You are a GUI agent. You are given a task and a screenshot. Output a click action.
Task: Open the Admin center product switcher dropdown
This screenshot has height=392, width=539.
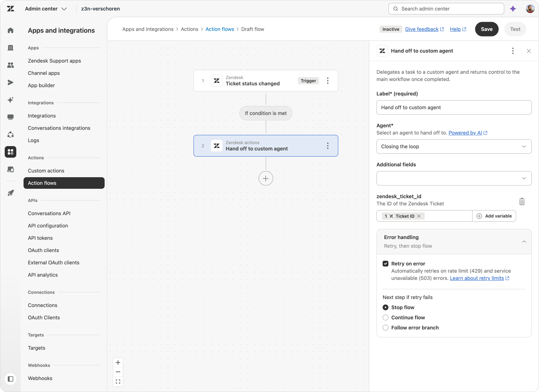[46, 9]
